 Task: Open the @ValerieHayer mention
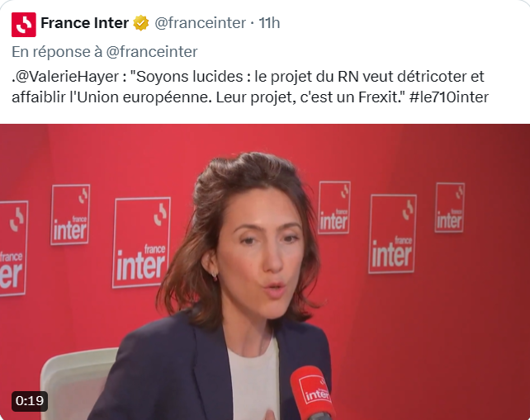[67, 77]
